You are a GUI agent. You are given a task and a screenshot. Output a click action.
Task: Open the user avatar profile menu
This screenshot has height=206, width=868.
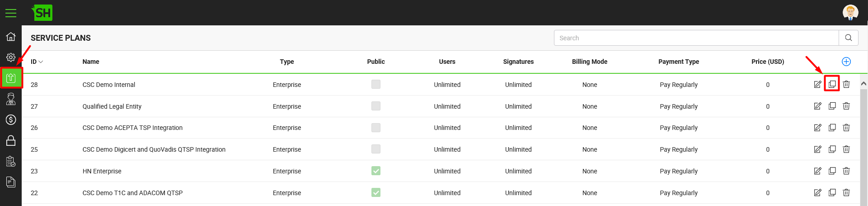850,12
